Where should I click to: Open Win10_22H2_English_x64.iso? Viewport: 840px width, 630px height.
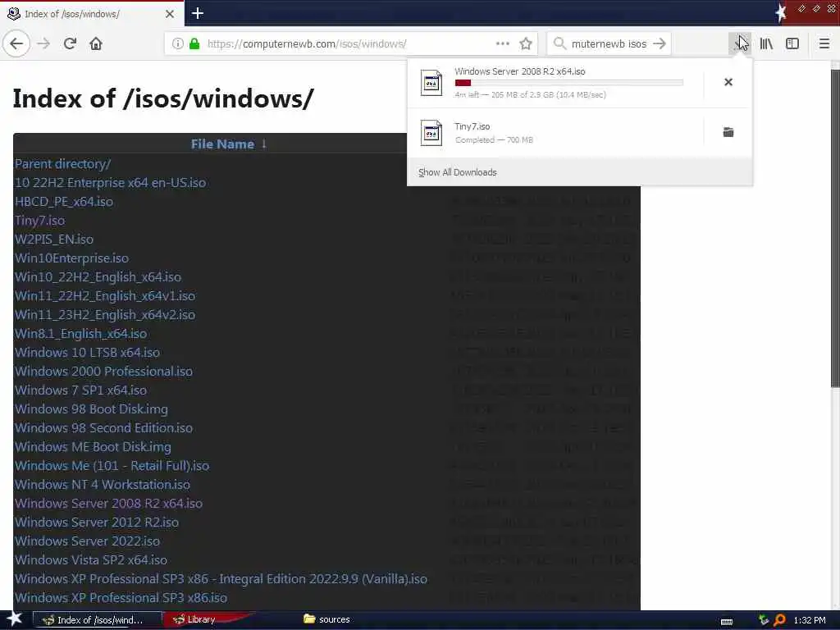(x=98, y=277)
